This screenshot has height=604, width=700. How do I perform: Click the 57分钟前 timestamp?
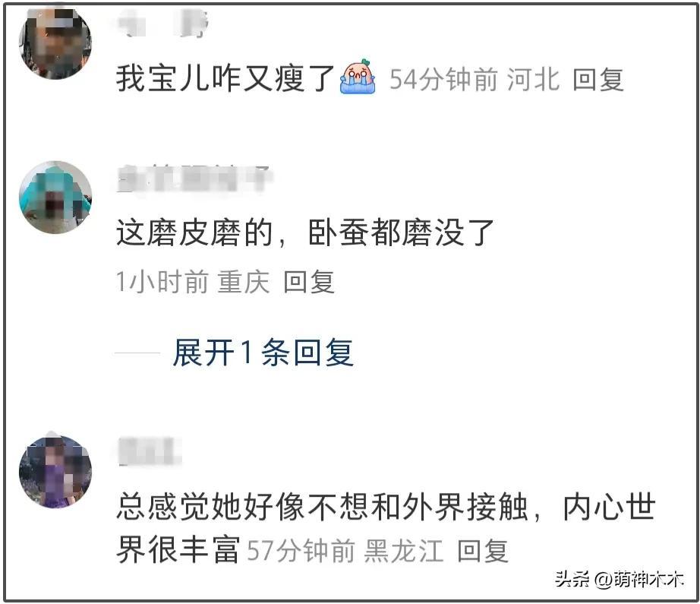(301, 551)
